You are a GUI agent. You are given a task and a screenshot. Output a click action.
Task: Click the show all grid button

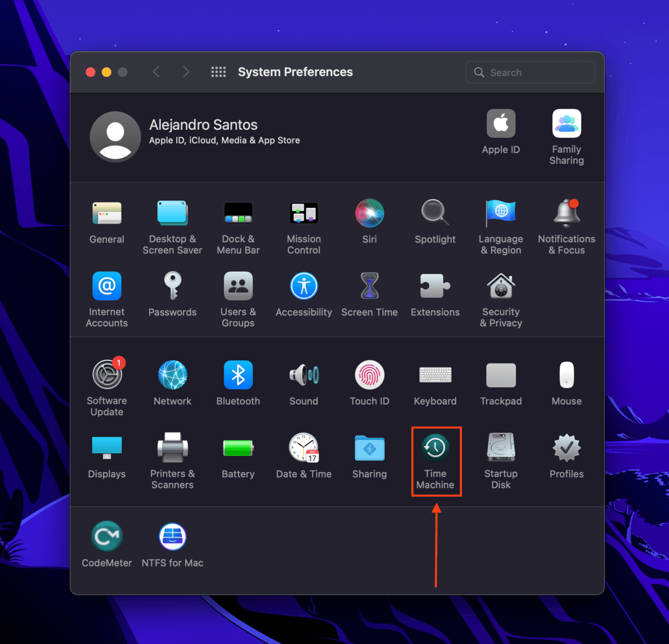pos(219,72)
